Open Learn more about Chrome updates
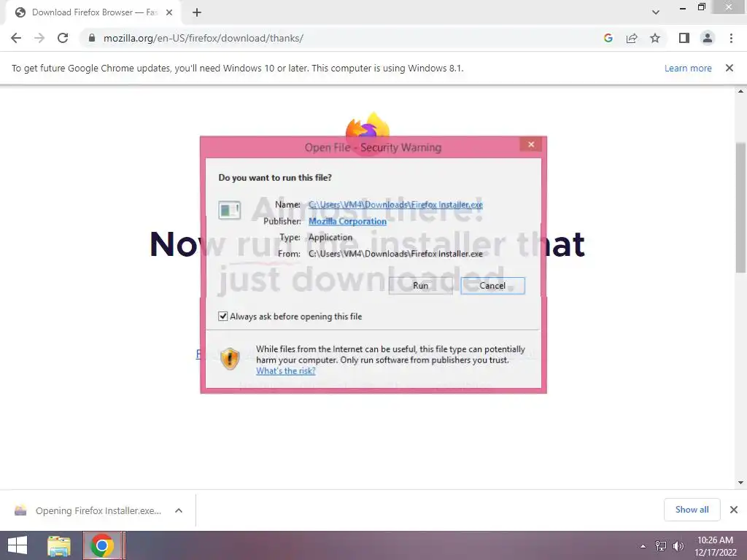Viewport: 747px width, 560px height. click(688, 68)
